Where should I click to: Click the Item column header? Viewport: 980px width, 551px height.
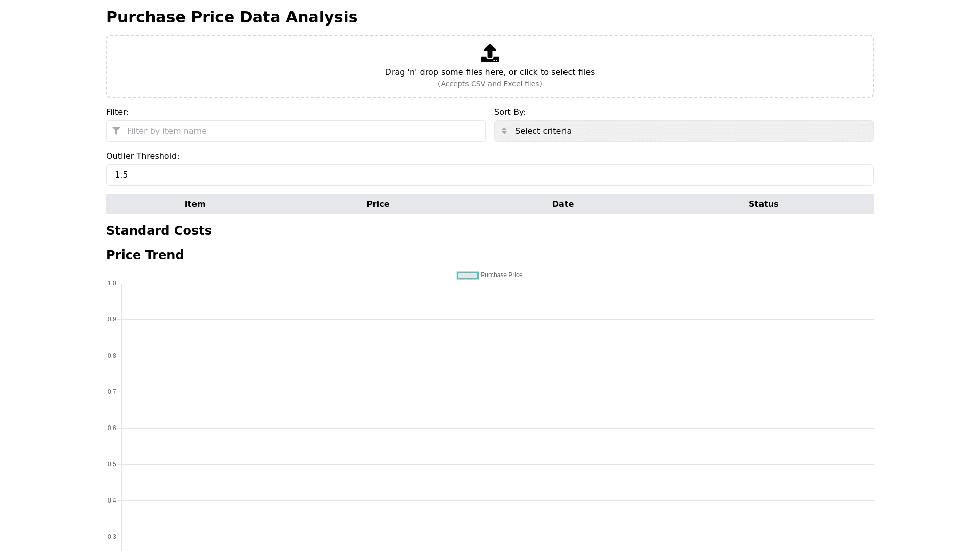[x=195, y=204]
